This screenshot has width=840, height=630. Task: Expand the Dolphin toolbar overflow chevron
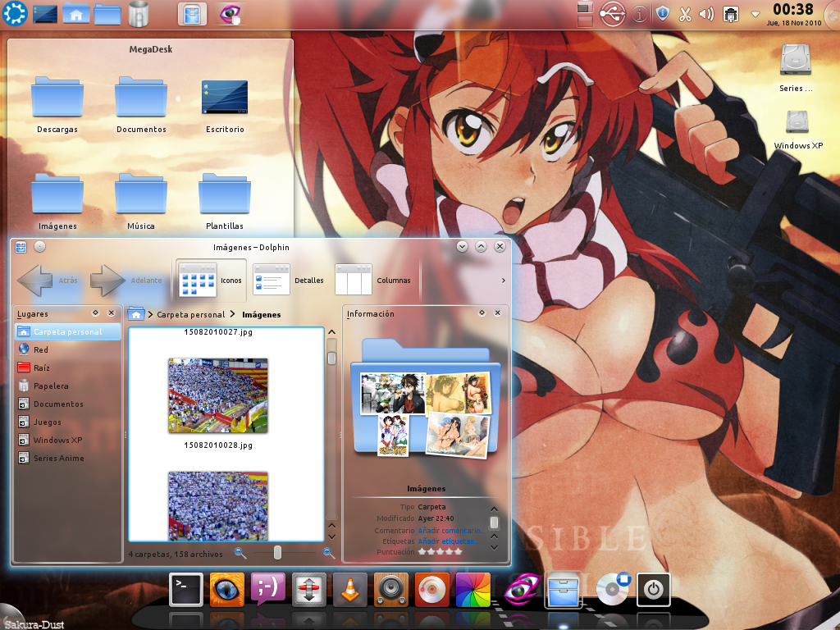coord(503,281)
